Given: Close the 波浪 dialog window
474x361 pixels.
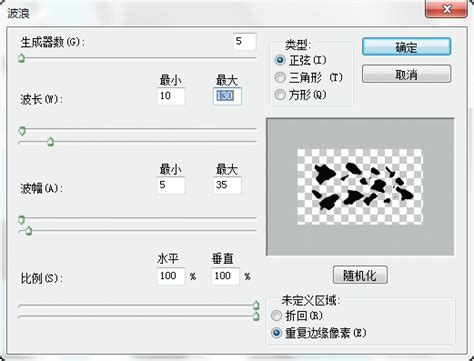Looking at the screenshot, I should (x=446, y=9).
